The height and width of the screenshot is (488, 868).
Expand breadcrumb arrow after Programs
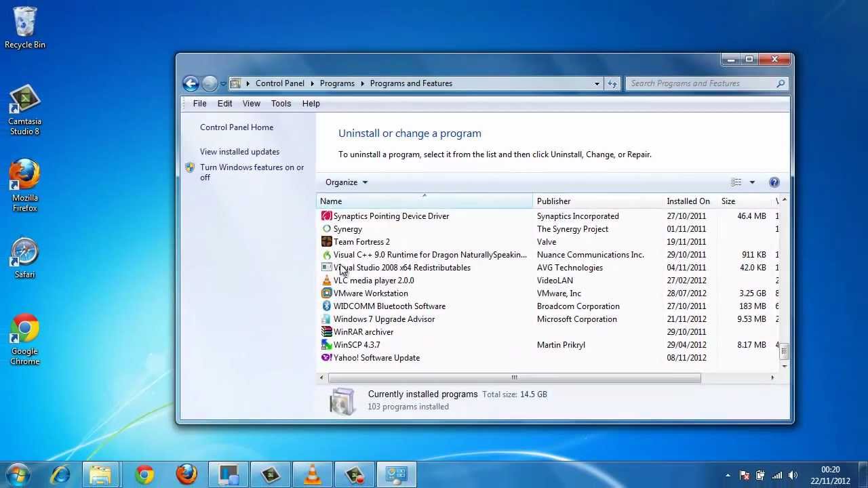(x=362, y=83)
